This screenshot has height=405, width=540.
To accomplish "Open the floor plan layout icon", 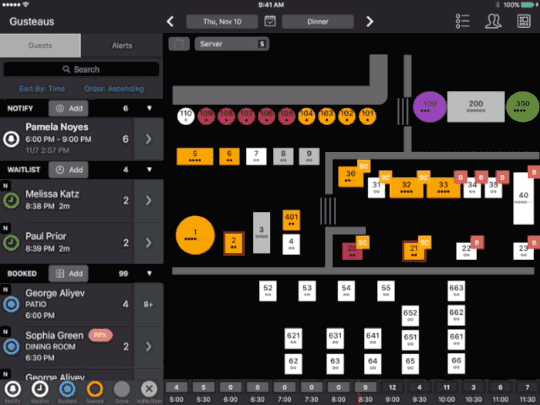I will pos(523,21).
